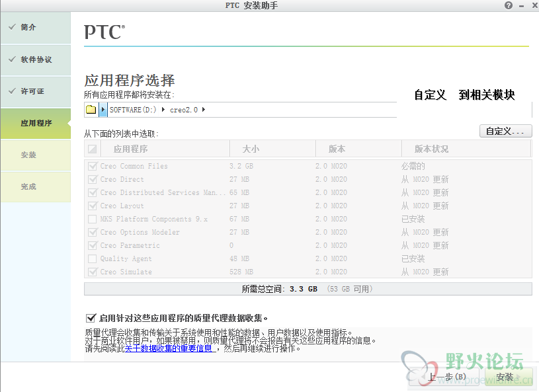Open the 关于数据收集的重要信息 link
The image size is (539, 392).
point(169,348)
